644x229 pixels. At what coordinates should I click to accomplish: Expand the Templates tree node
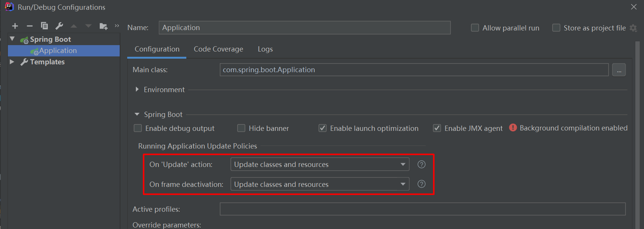click(x=12, y=62)
